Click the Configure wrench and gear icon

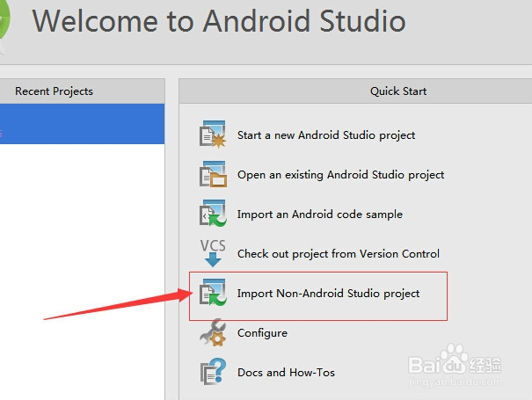[x=213, y=332]
